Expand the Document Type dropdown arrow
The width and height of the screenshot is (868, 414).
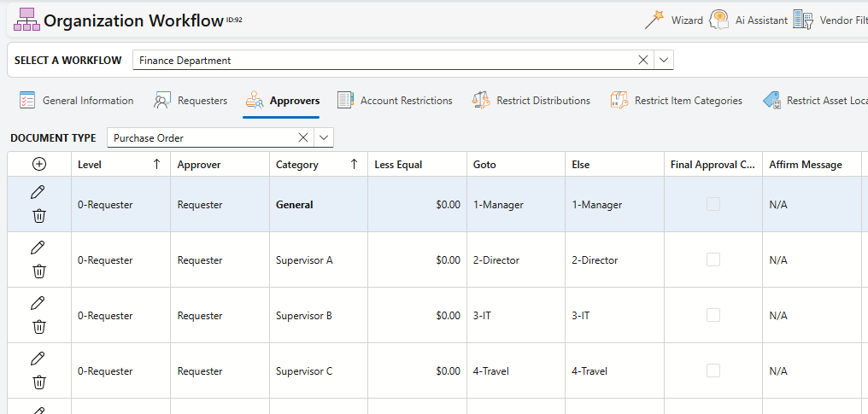point(323,137)
